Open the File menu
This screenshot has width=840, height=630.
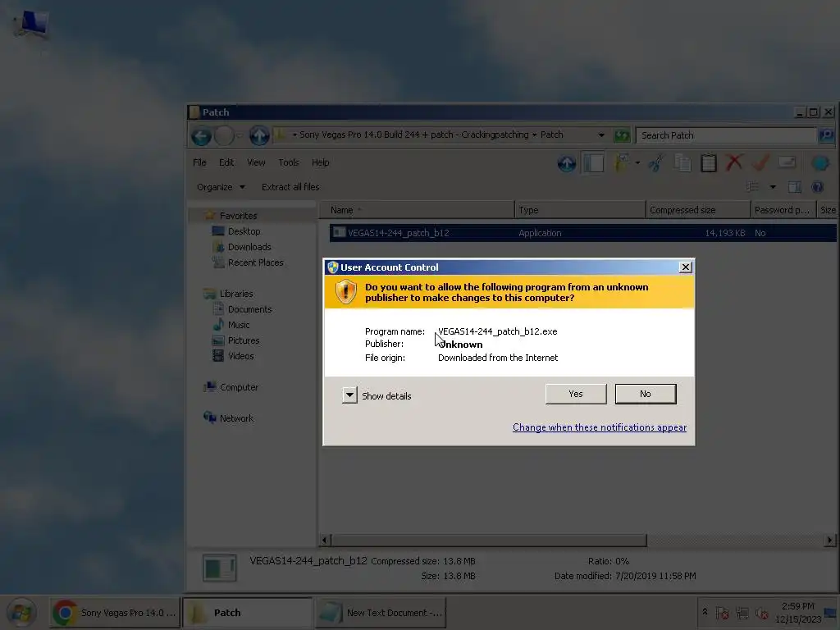coord(199,162)
